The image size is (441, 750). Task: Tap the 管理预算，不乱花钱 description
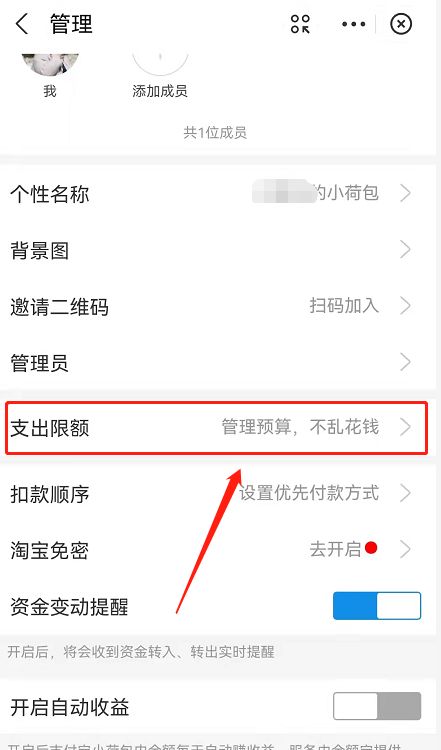tap(300, 427)
